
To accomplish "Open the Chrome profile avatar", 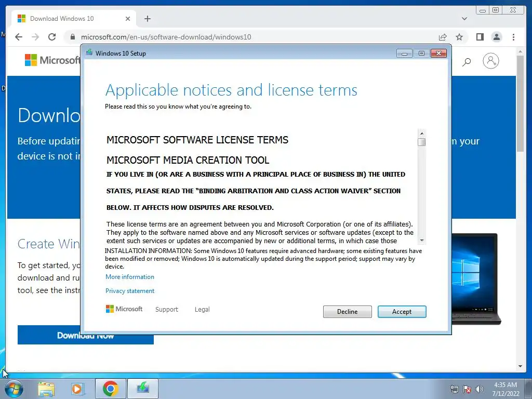I will click(496, 37).
